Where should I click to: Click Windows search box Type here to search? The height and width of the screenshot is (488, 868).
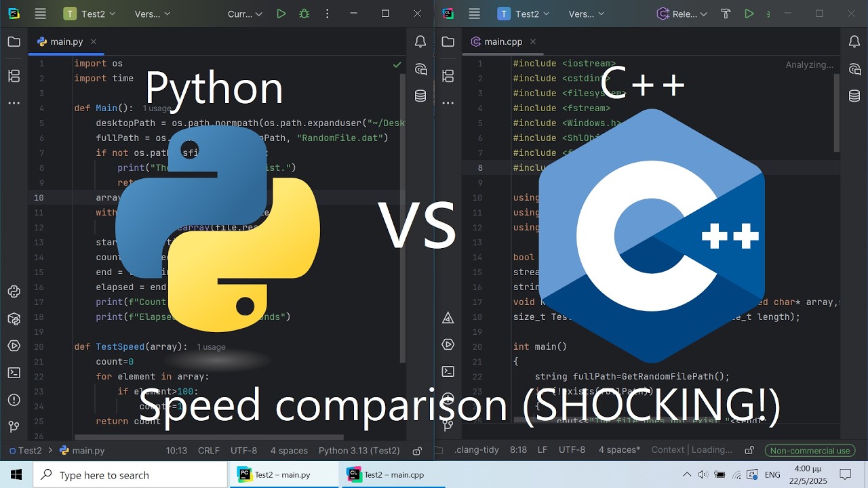130,474
